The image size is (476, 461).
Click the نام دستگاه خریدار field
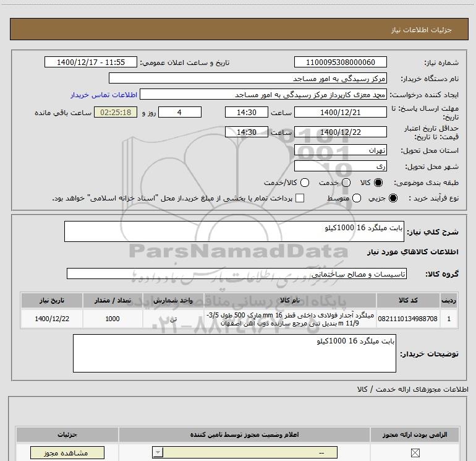248,79
